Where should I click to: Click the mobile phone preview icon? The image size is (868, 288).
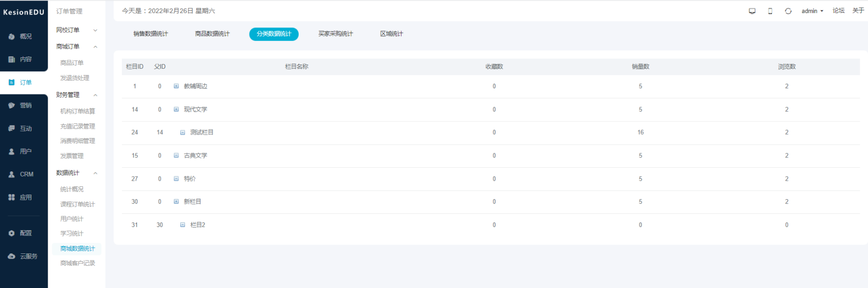[x=770, y=11]
